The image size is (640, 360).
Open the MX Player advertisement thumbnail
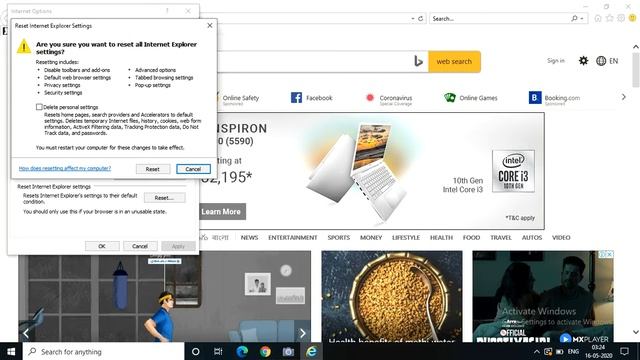click(543, 296)
